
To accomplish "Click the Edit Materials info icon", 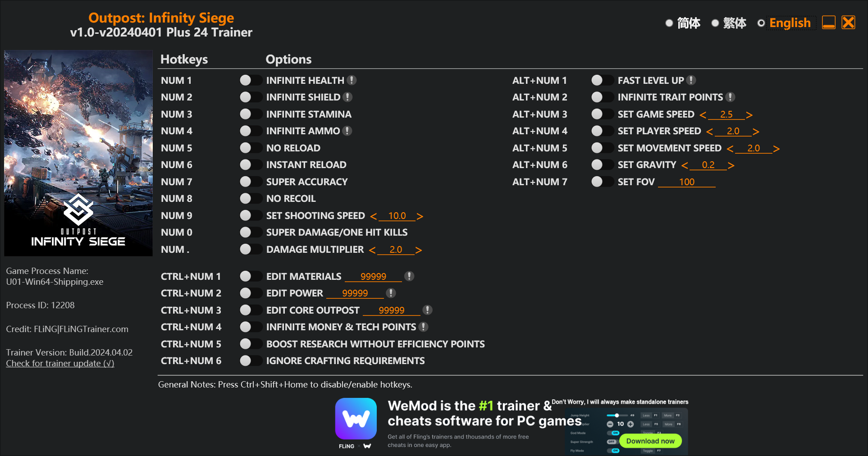I will coord(409,276).
